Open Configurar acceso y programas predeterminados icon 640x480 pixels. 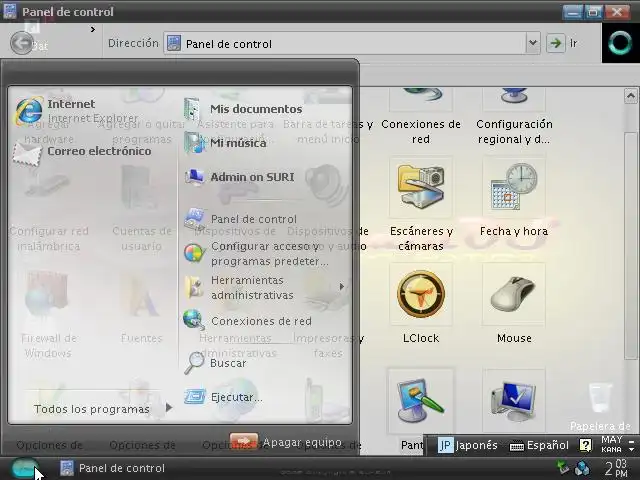(x=194, y=253)
